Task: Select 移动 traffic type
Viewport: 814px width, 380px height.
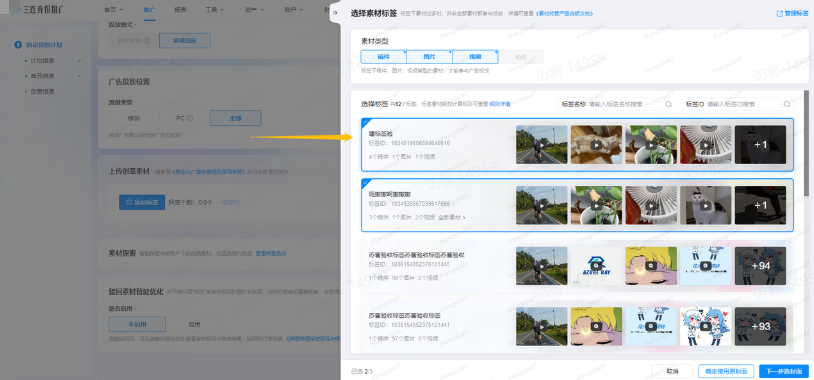Action: point(134,118)
